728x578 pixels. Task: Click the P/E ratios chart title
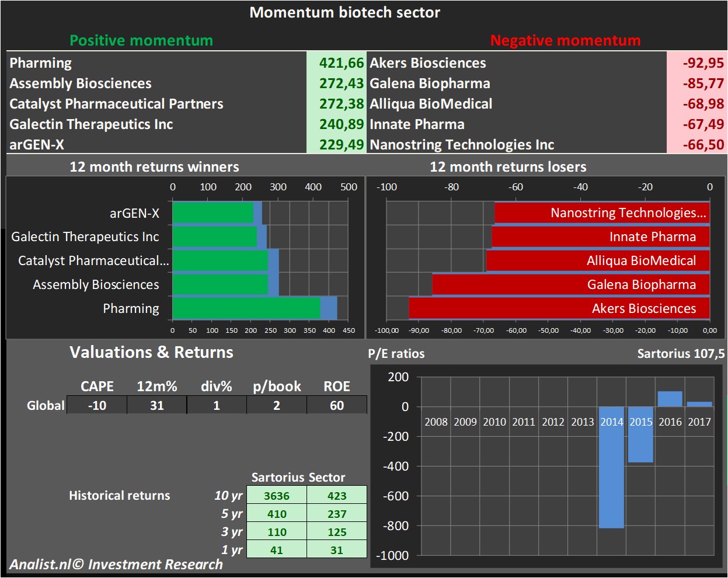click(396, 353)
